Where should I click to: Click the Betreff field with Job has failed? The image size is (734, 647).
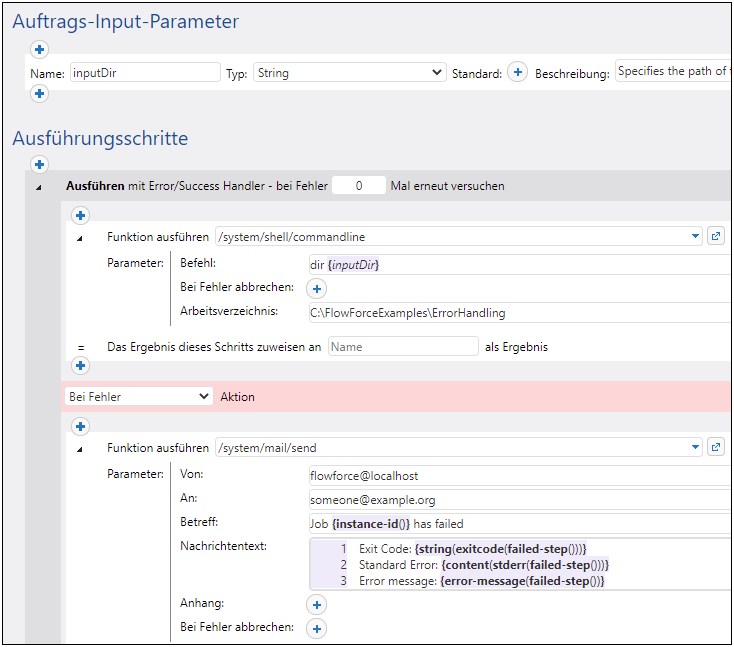[x=520, y=523]
